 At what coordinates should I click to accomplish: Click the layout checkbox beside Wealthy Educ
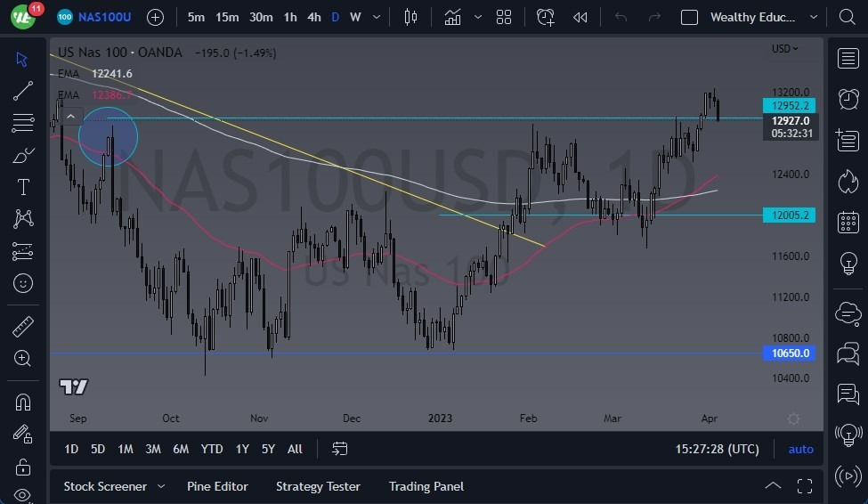point(689,17)
